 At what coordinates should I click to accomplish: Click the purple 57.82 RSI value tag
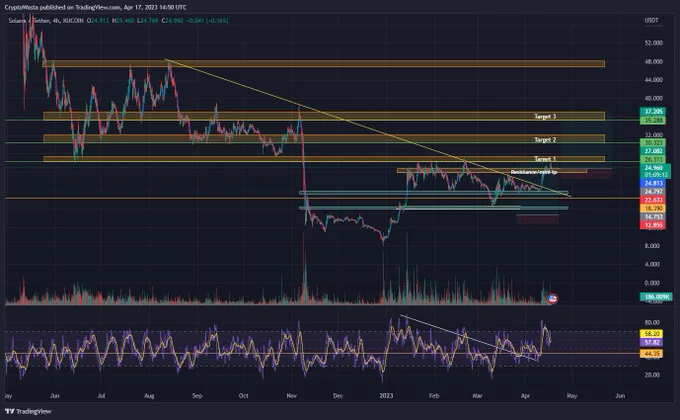(x=652, y=342)
